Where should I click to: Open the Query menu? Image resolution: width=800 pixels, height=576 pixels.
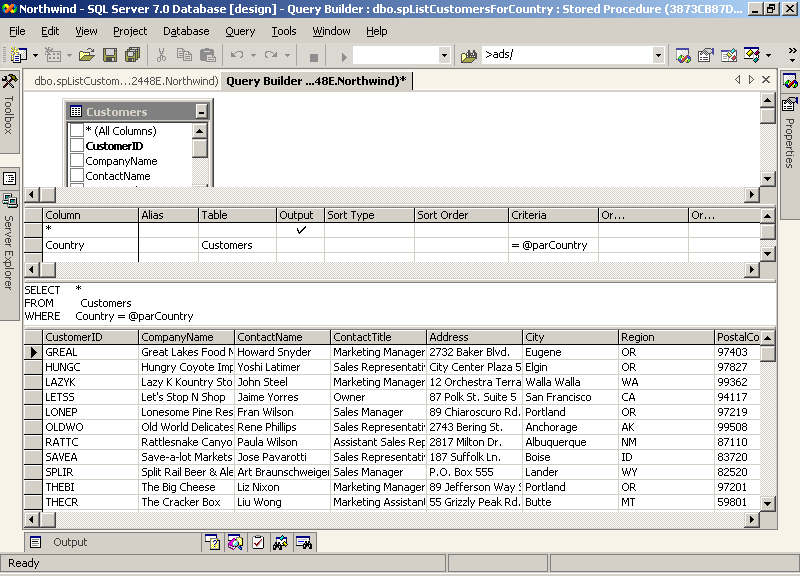point(240,31)
